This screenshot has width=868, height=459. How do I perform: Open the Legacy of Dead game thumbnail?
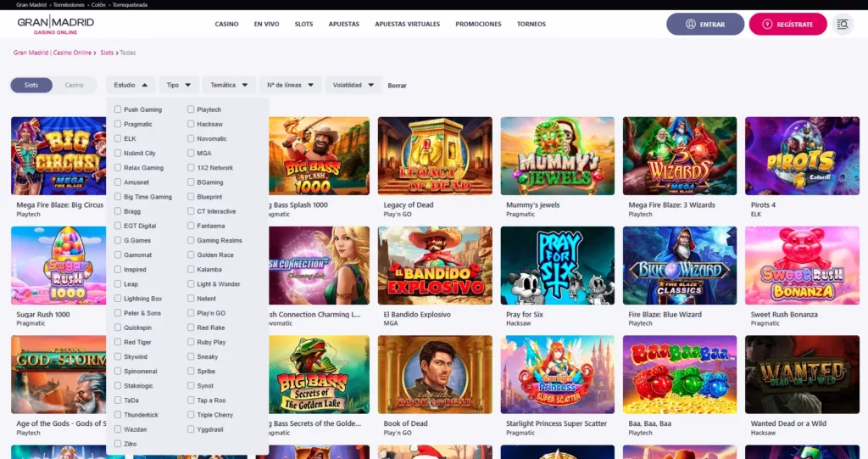[435, 156]
